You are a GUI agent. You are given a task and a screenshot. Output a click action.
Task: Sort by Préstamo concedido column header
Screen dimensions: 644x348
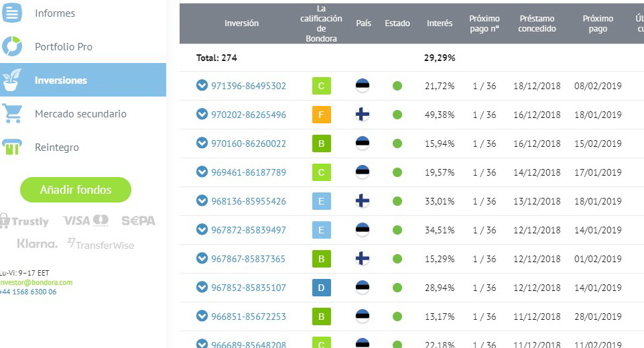537,23
